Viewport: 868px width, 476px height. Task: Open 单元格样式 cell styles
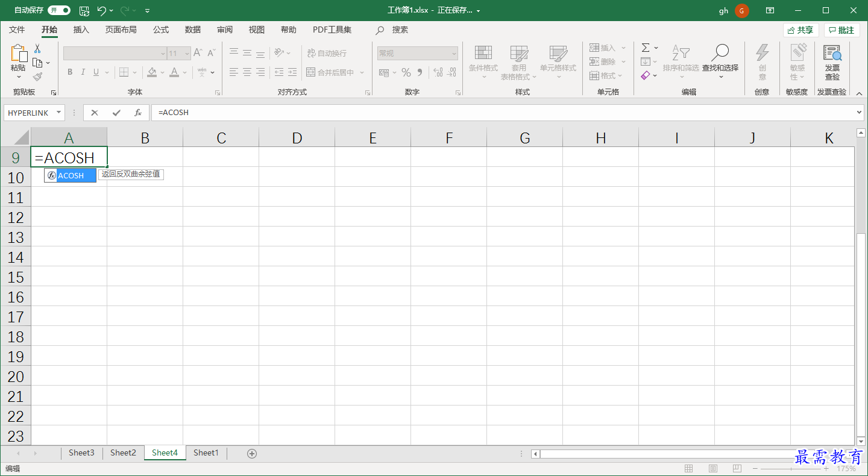(x=558, y=63)
